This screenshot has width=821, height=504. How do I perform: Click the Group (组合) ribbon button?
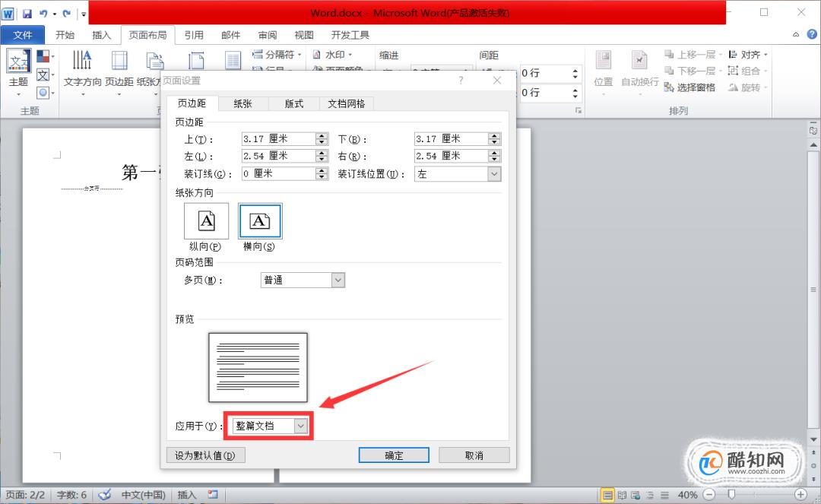click(x=748, y=71)
